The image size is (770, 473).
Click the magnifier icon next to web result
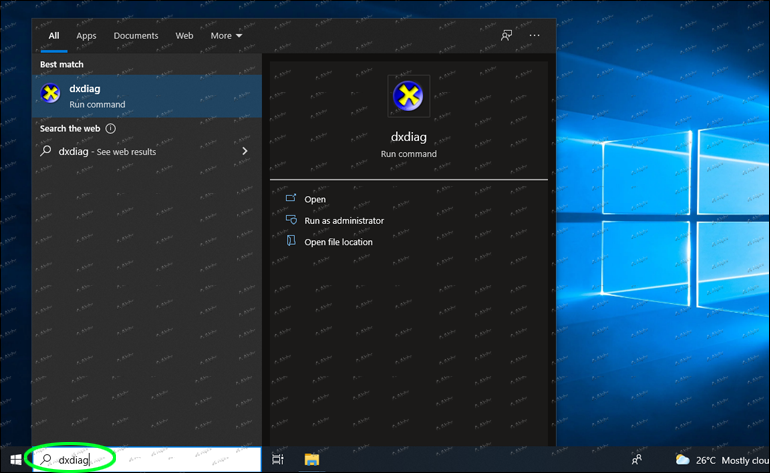46,151
